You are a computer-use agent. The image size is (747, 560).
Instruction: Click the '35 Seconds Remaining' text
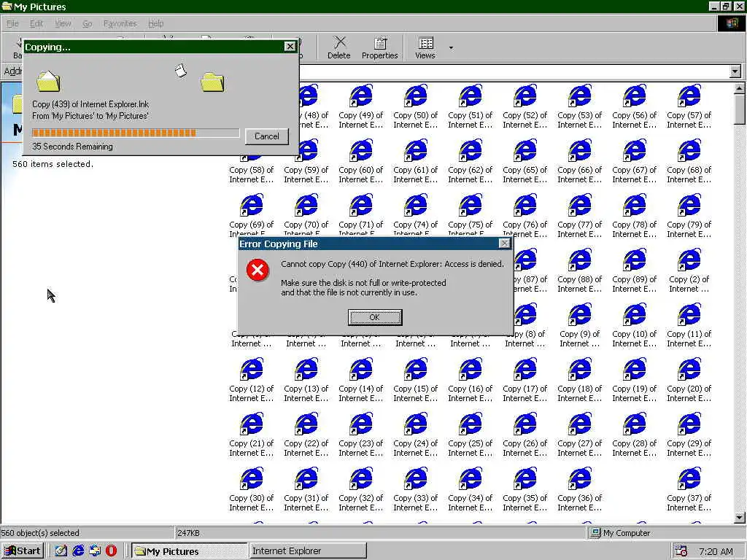tap(72, 147)
